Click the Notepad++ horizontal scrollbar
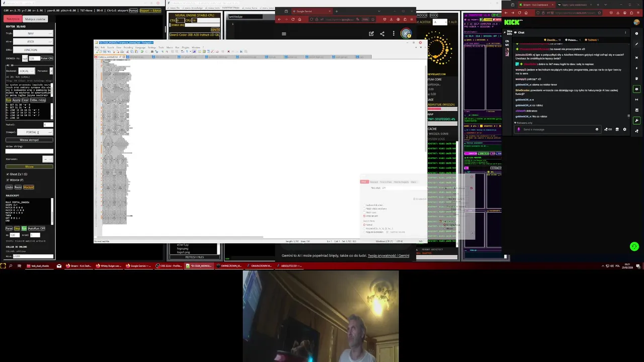Screen dimensions: 644x362 click(181, 237)
